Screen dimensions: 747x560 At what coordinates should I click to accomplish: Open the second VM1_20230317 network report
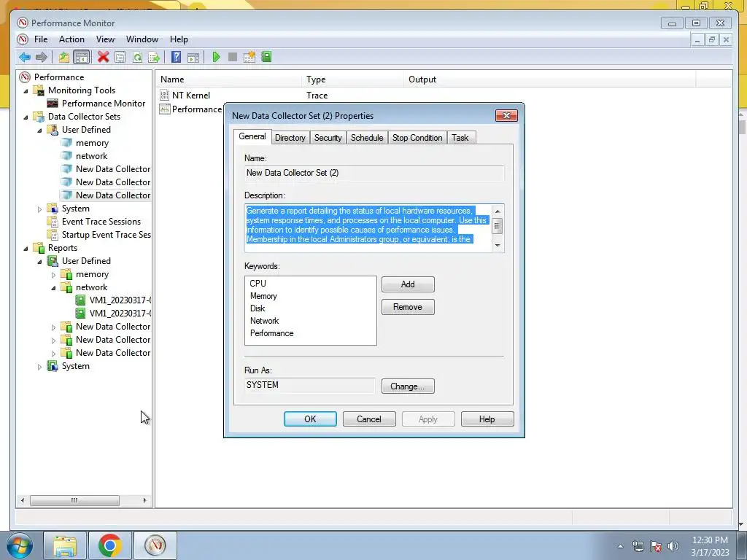click(120, 314)
